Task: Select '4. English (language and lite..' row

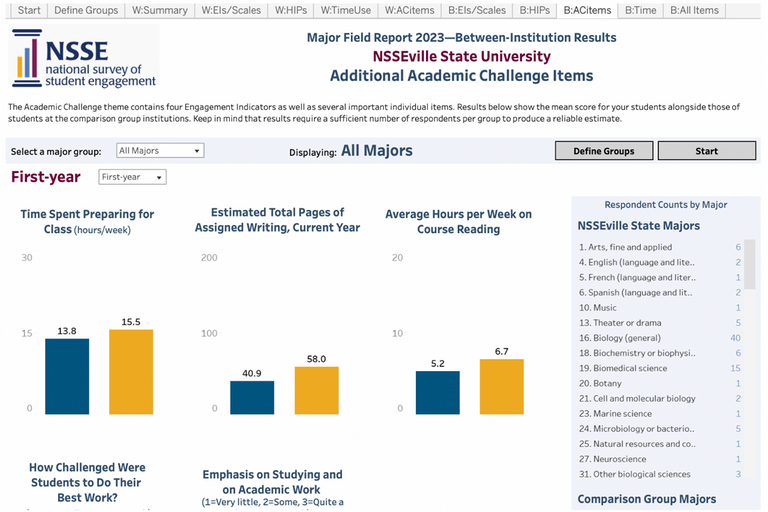Action: [x=659, y=262]
